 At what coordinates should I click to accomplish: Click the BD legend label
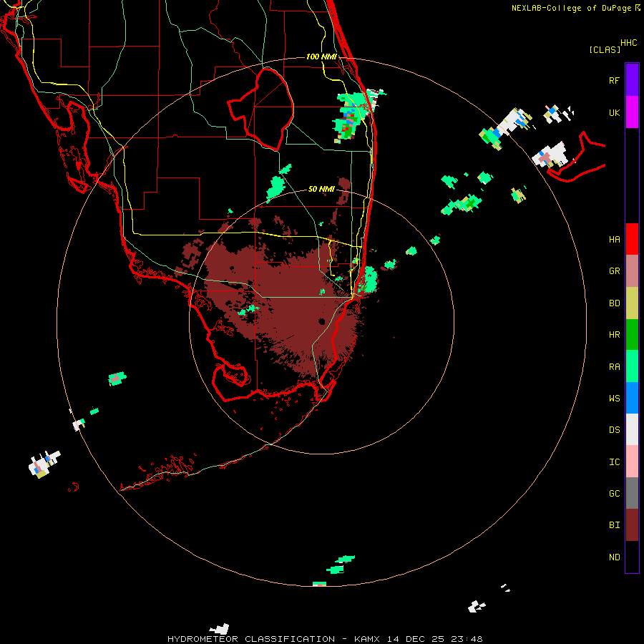[x=614, y=303]
